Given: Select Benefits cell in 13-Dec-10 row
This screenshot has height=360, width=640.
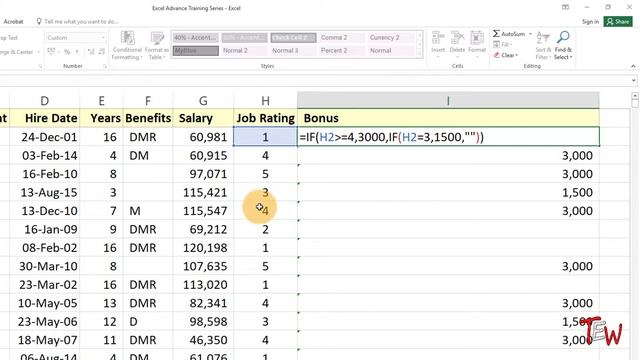Looking at the screenshot, I should click(148, 211).
